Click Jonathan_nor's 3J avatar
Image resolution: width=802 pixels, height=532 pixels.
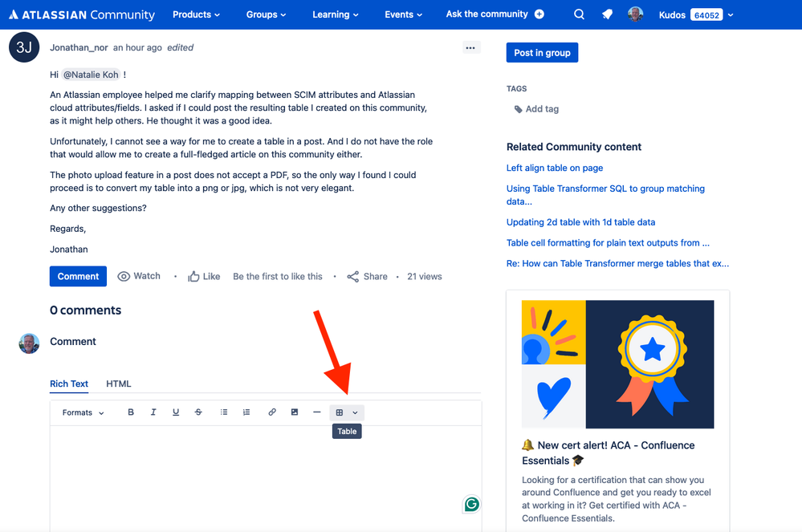tap(24, 47)
